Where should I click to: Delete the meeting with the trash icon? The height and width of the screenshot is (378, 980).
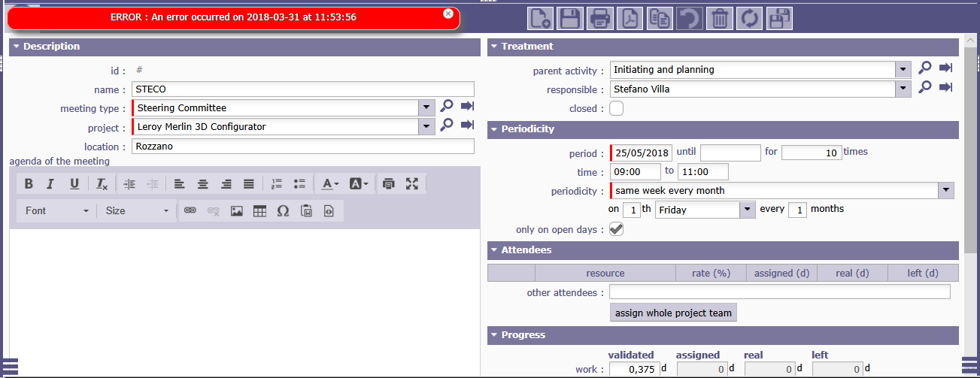click(x=720, y=18)
